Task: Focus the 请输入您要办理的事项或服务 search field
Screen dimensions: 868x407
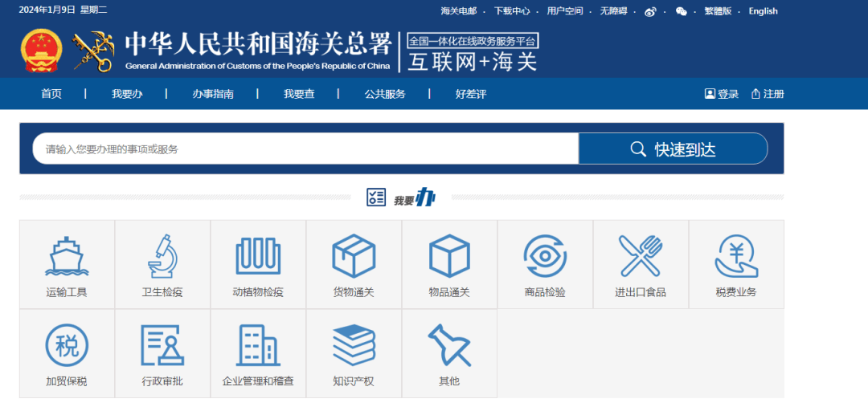Action: (x=305, y=149)
